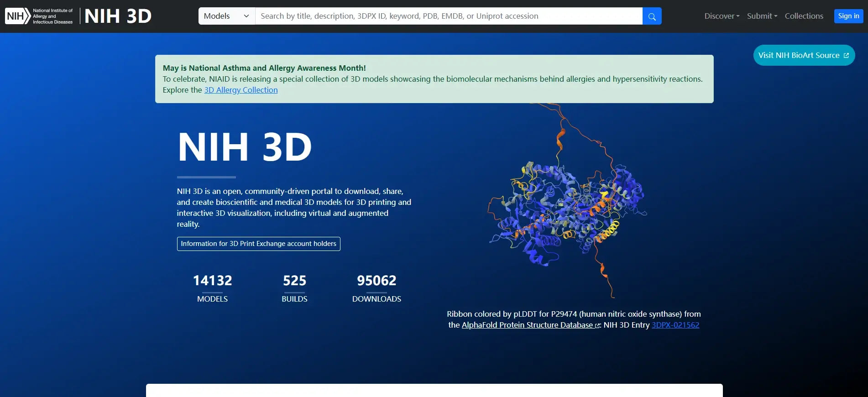868x397 pixels.
Task: Open the Collections page
Action: point(804,16)
